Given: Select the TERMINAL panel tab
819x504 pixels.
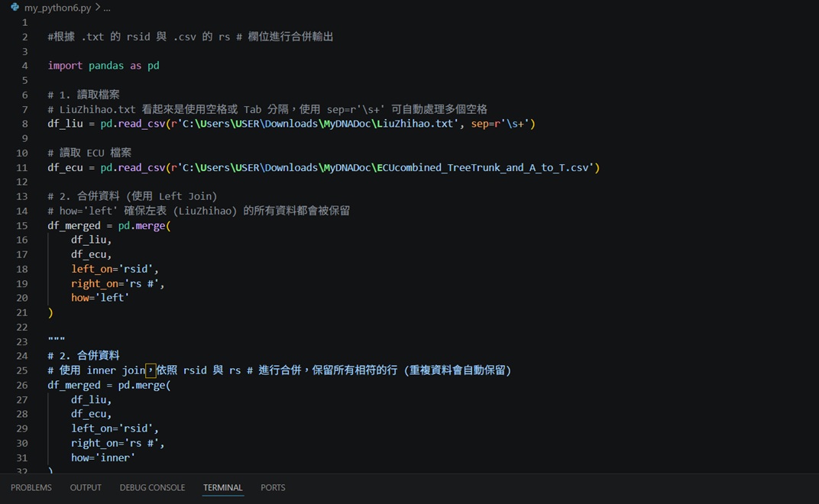Looking at the screenshot, I should (x=222, y=487).
